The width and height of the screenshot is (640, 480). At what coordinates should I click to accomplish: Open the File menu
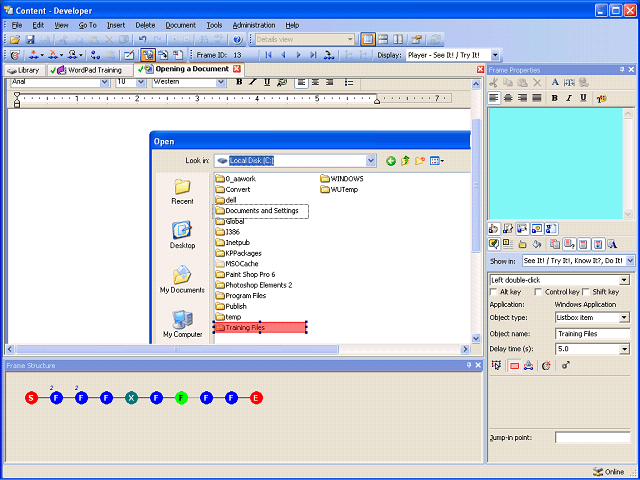tap(17, 25)
